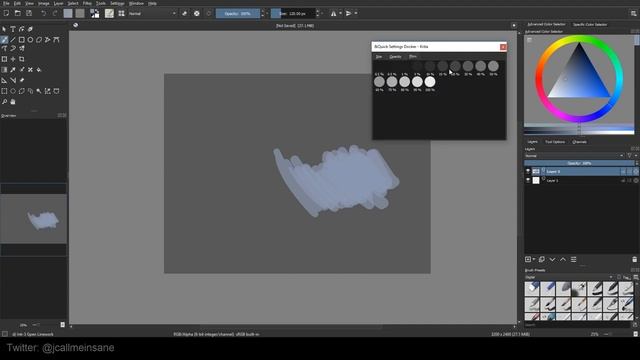Select the Rectangle shape tool

[x=22, y=40]
